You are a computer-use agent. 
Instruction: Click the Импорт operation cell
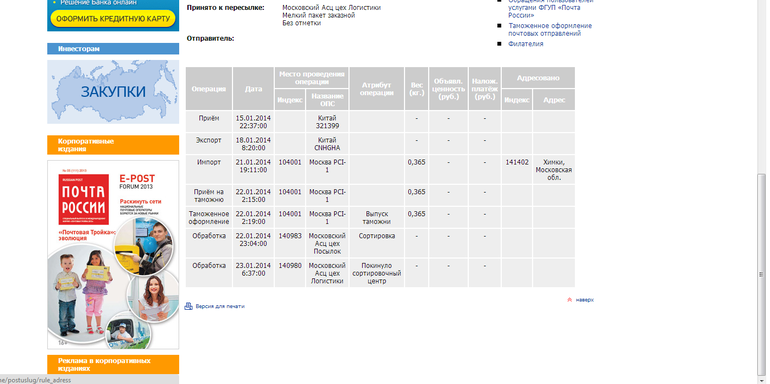[209, 169]
